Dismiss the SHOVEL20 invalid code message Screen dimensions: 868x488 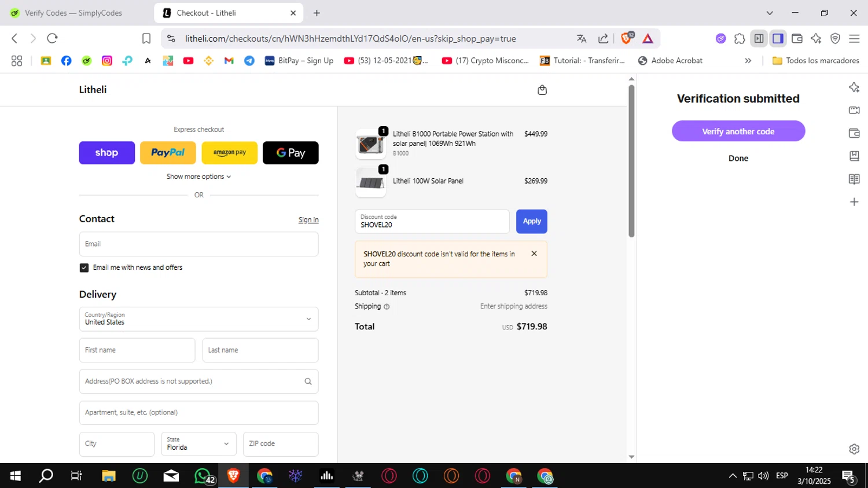[x=534, y=254]
